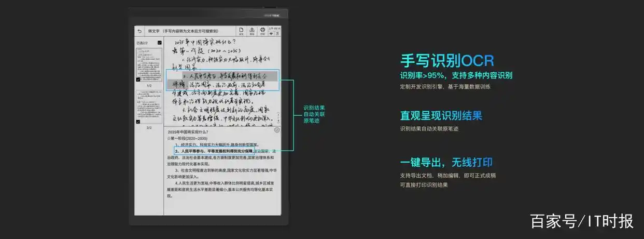Tap the highlighted handwriting block in the note

[x=222, y=80]
